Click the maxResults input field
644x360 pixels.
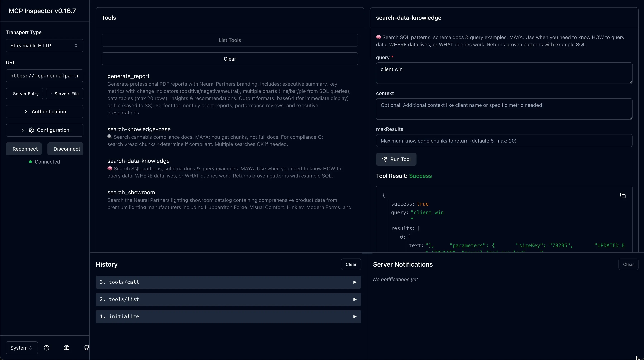504,141
